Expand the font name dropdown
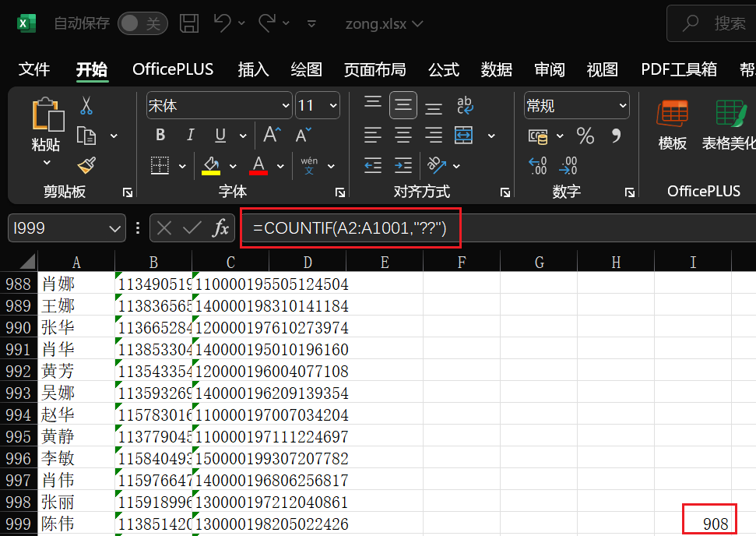 [285, 106]
